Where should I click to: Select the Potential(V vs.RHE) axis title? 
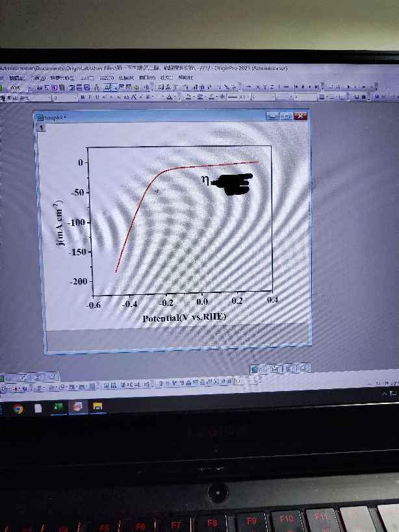coord(184,318)
